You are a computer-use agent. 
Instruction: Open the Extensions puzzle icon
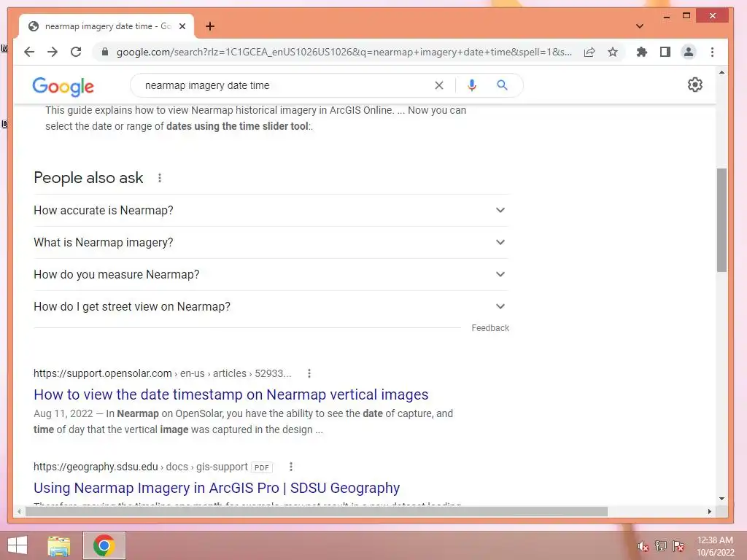(x=642, y=52)
